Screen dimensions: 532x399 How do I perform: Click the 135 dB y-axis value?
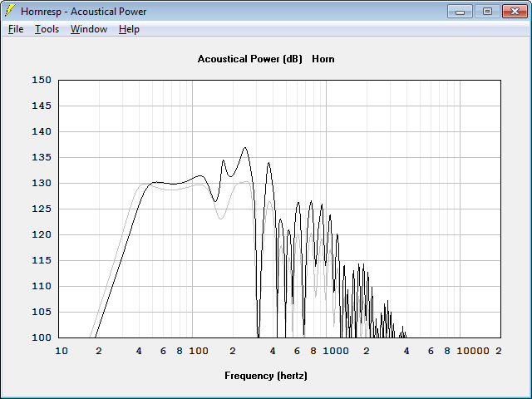coord(42,157)
